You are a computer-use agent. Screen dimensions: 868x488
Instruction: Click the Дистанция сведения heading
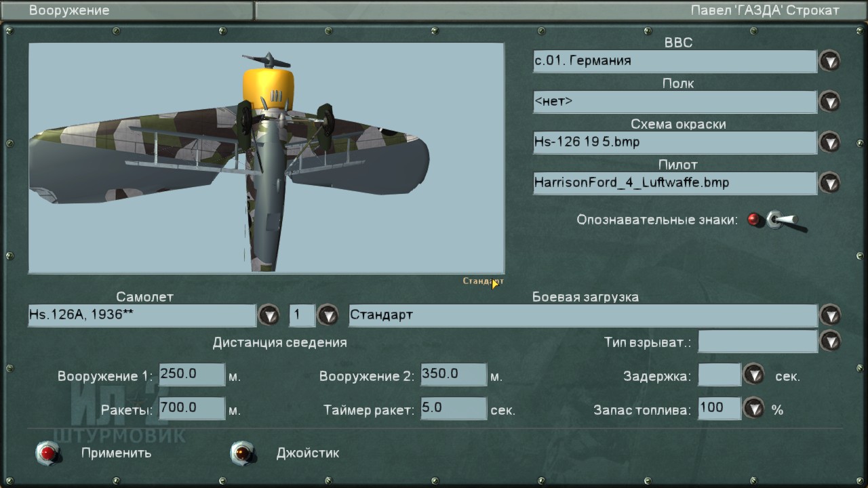coord(280,342)
